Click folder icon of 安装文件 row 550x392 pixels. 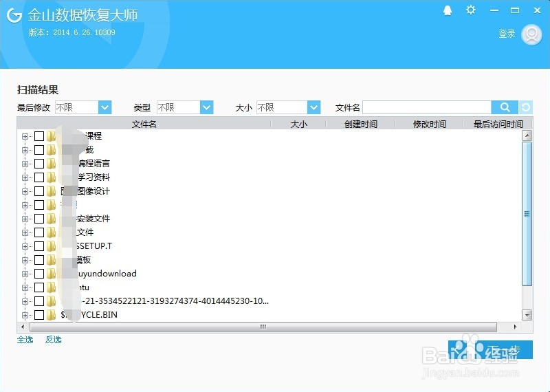click(x=51, y=218)
